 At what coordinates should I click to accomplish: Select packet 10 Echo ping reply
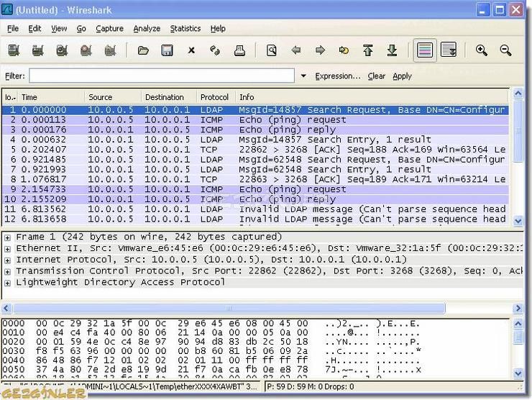(255, 199)
